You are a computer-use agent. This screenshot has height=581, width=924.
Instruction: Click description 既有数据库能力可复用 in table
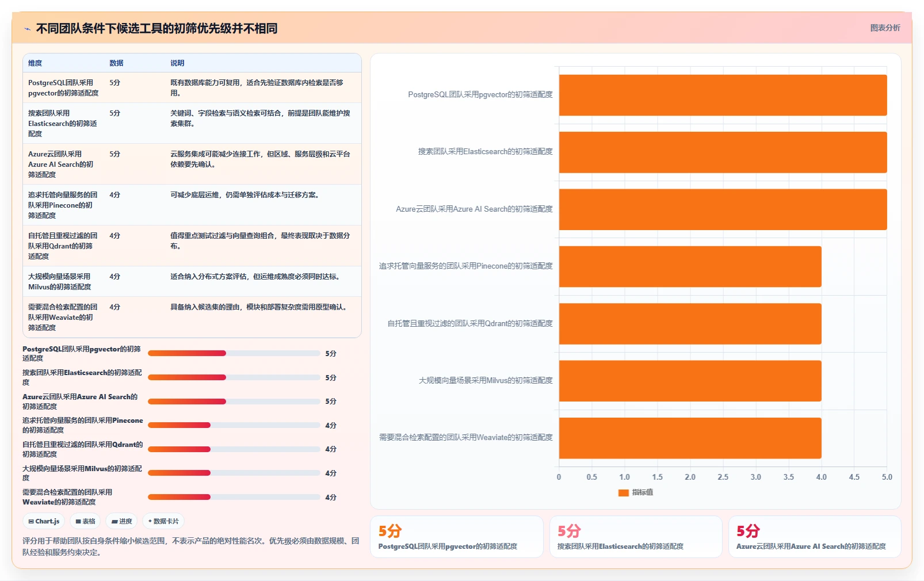257,88
